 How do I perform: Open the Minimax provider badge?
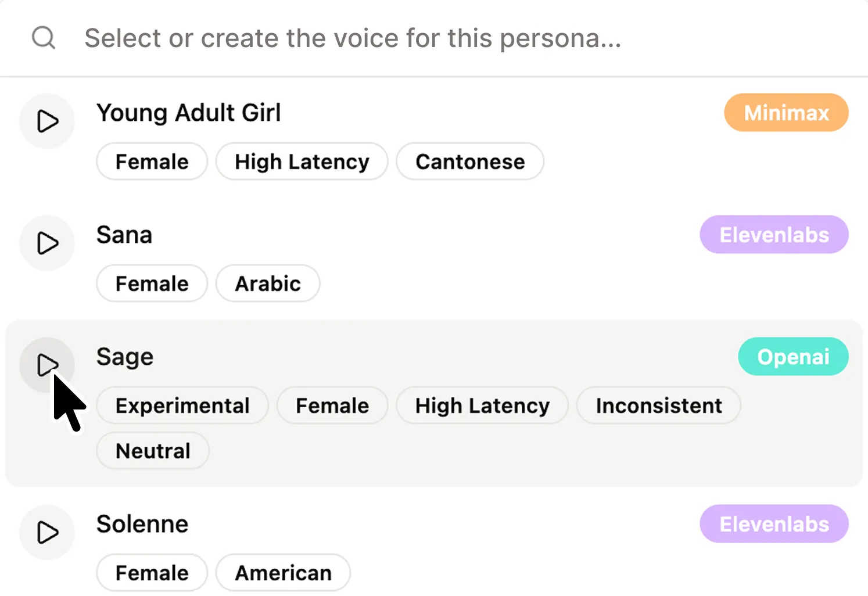pyautogui.click(x=785, y=113)
